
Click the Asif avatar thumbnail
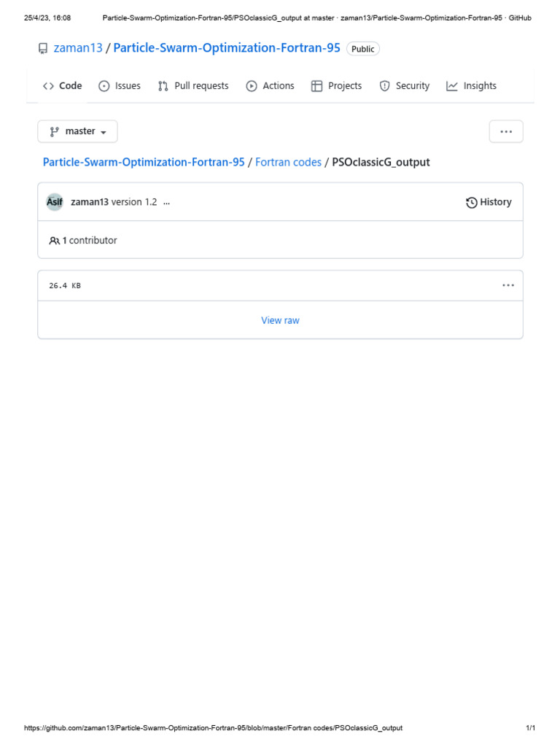pos(55,202)
